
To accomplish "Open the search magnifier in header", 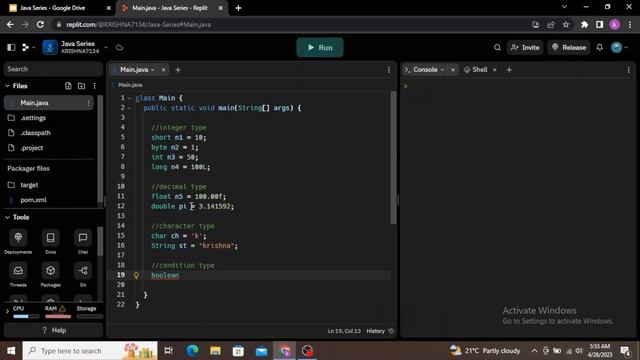I will point(497,47).
